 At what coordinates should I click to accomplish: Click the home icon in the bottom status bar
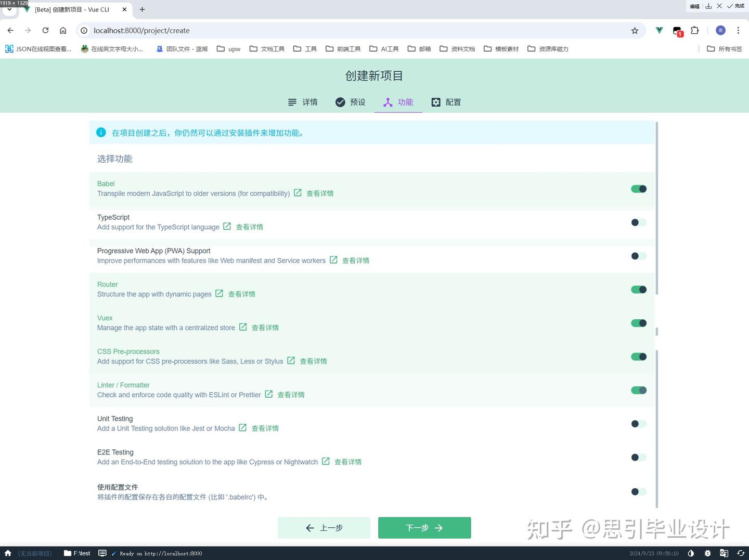tap(8, 553)
